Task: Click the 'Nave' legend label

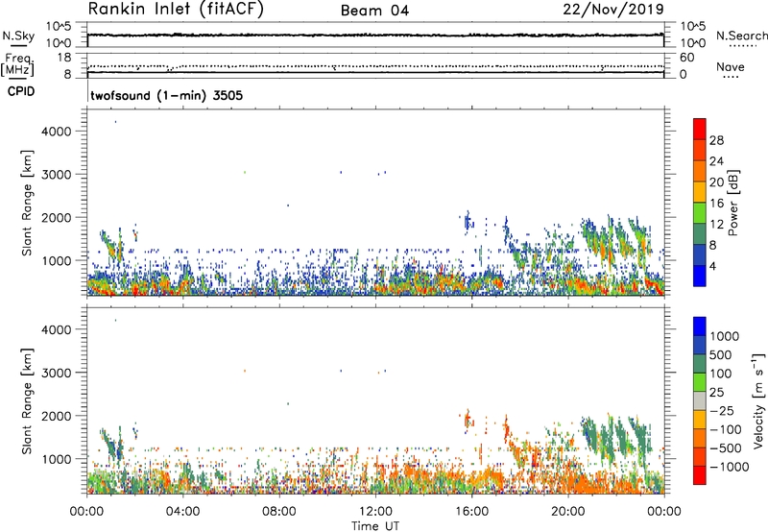Action: point(731,67)
